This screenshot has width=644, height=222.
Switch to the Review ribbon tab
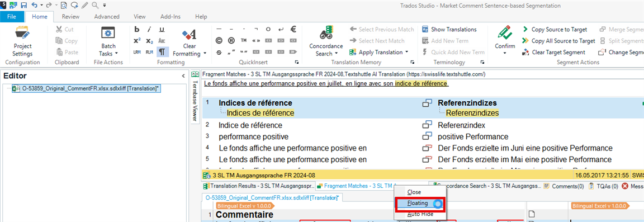coord(70,17)
